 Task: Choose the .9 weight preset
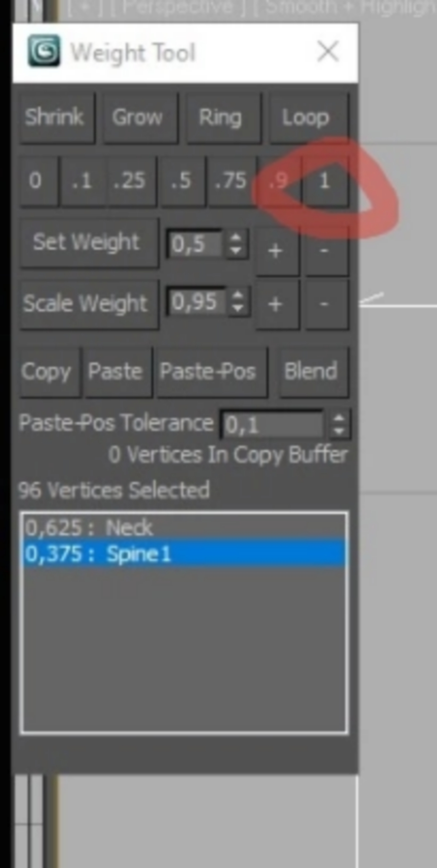279,180
